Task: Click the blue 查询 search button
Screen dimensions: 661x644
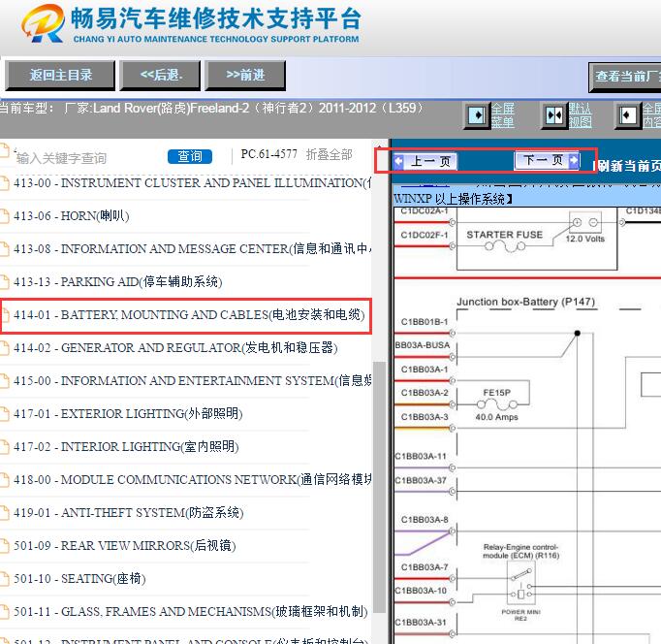Action: click(190, 156)
